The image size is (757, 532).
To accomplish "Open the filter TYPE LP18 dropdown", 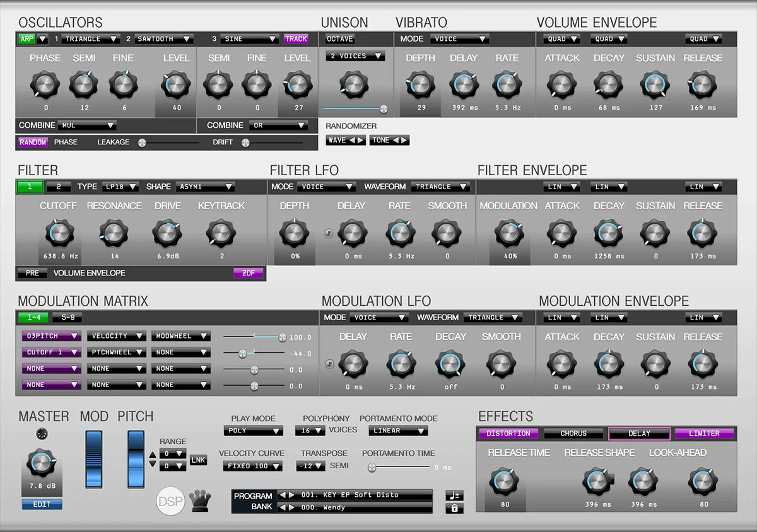I will click(x=121, y=187).
